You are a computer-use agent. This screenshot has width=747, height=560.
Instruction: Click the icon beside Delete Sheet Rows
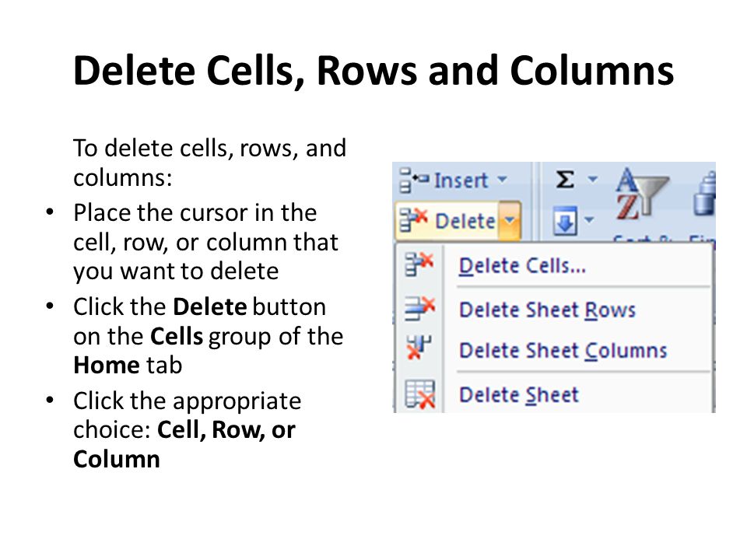(419, 308)
